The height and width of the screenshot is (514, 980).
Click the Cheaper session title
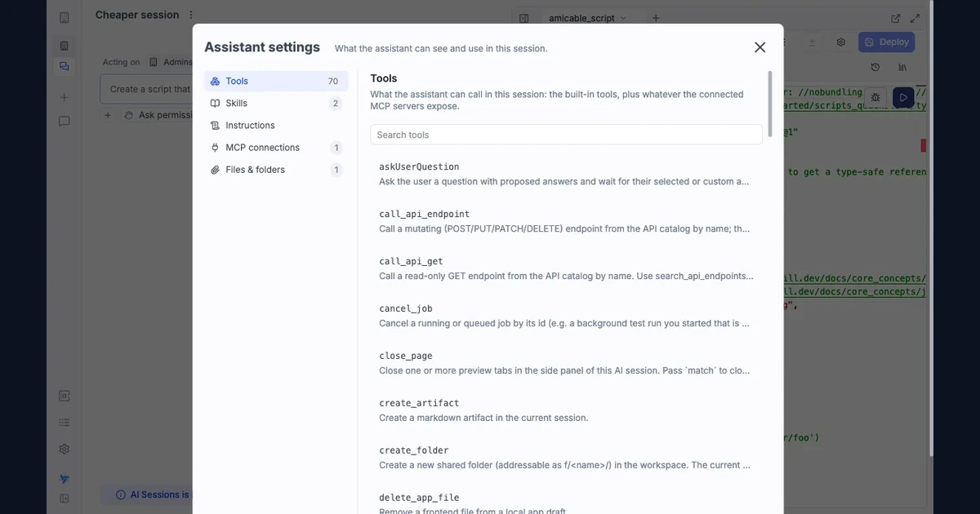[137, 15]
